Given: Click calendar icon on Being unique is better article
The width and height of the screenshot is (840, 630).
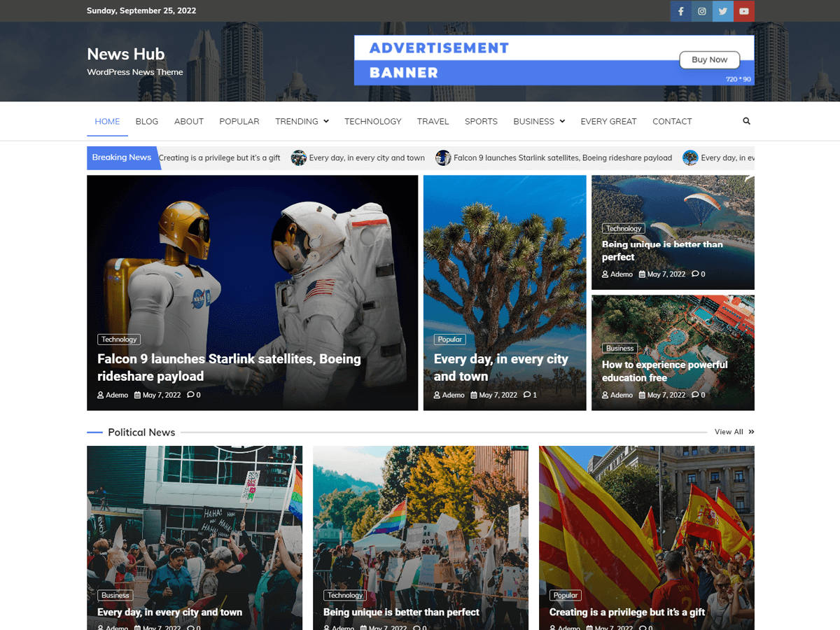Looking at the screenshot, I should 642,274.
